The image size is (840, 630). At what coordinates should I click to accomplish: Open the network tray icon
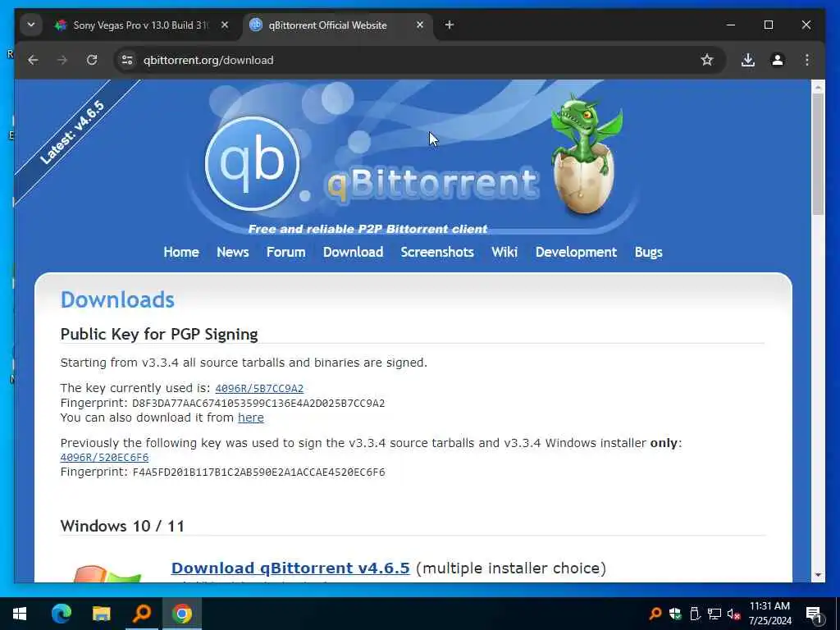tap(714, 614)
